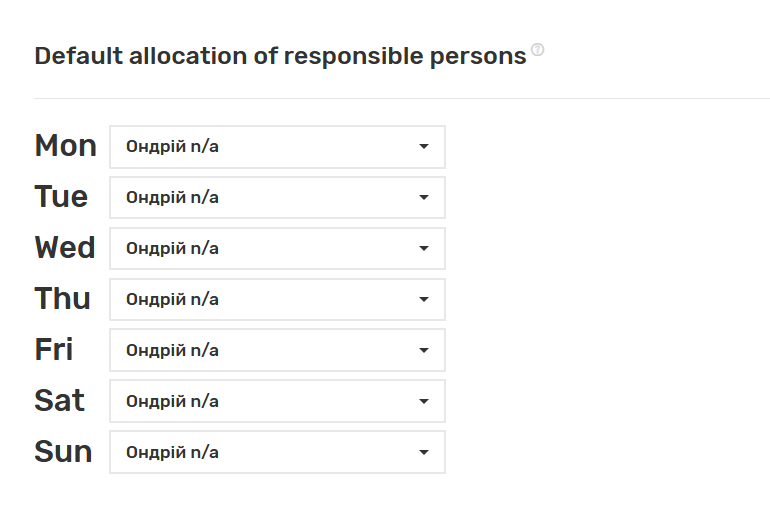This screenshot has height=514, width=770.
Task: Click the Mon day label
Action: pos(65,146)
